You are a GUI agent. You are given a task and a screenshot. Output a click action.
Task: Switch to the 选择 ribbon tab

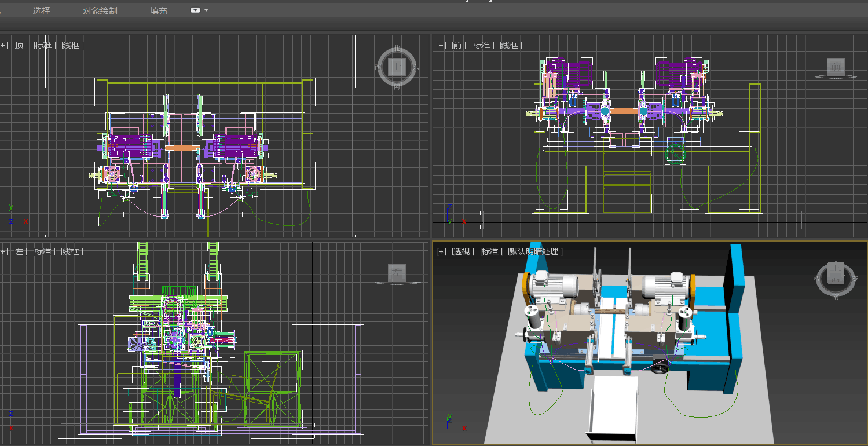tap(42, 10)
